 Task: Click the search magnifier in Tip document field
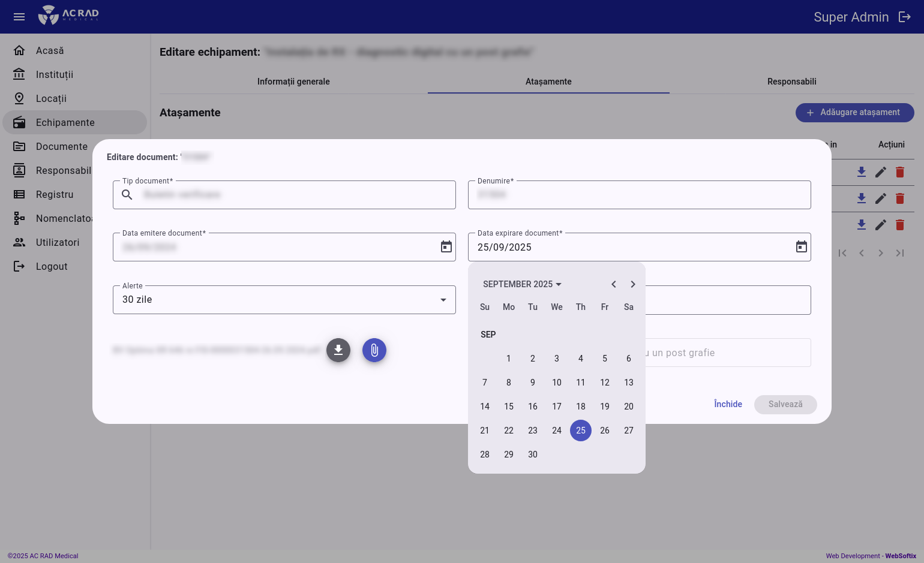click(127, 195)
